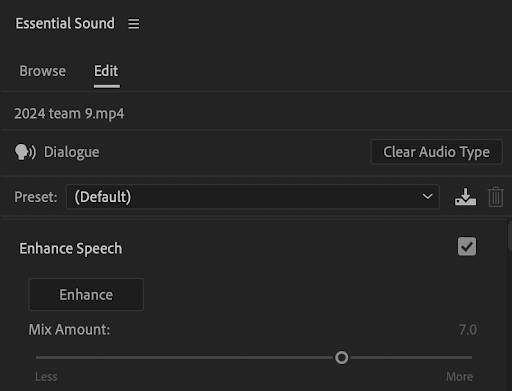Switch to the Browse tab
Viewport: 512px width, 391px height.
point(43,71)
